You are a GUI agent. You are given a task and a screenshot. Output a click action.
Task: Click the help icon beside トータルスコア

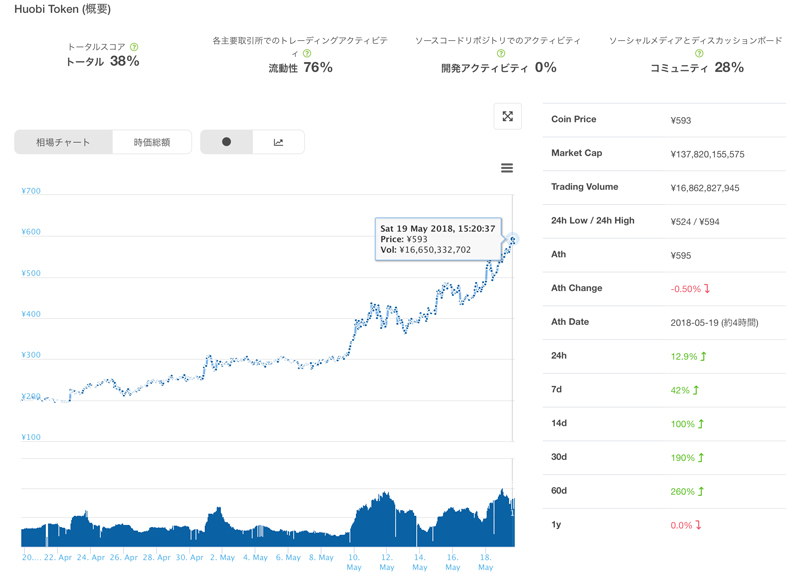pos(134,47)
